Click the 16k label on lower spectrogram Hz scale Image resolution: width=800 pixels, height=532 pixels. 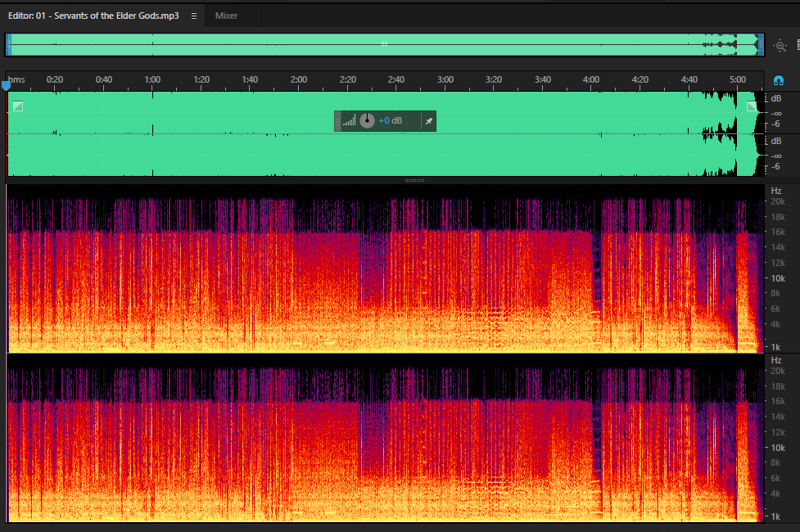(778, 401)
